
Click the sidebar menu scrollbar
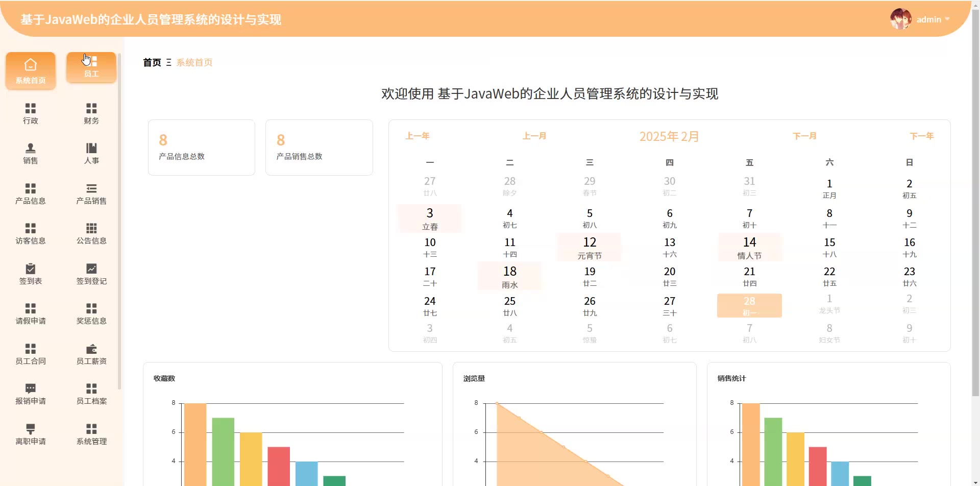coord(119,221)
